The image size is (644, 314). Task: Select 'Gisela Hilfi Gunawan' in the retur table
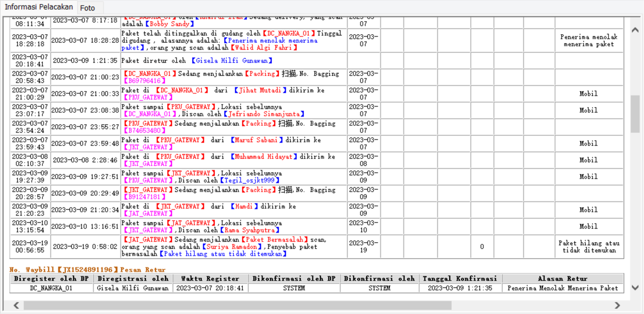click(133, 288)
